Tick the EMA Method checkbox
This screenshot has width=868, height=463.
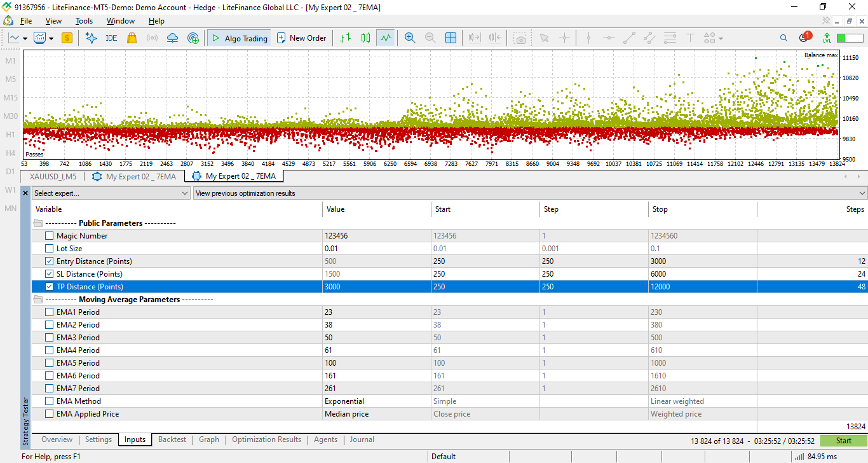[50, 401]
